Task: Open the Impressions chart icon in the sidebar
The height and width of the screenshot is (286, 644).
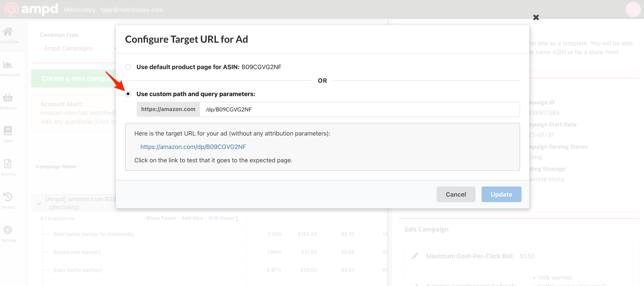Action: [x=8, y=65]
